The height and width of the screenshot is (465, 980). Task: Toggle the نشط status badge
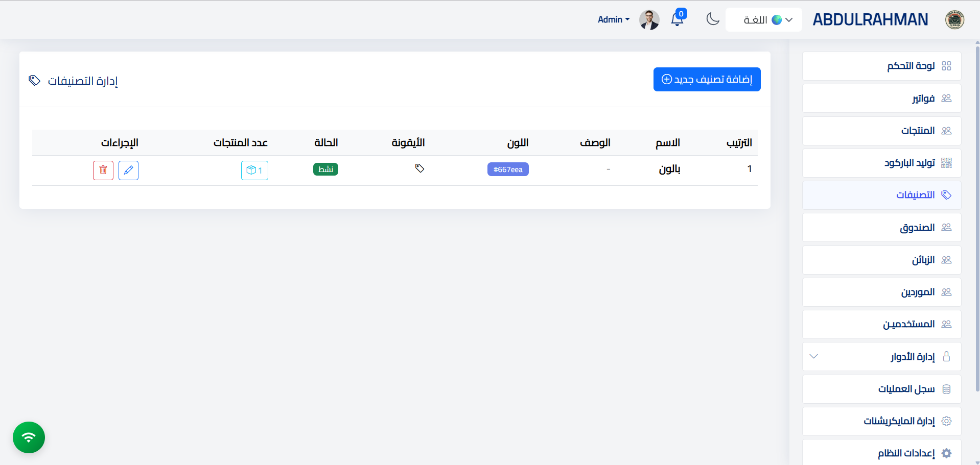click(x=325, y=169)
